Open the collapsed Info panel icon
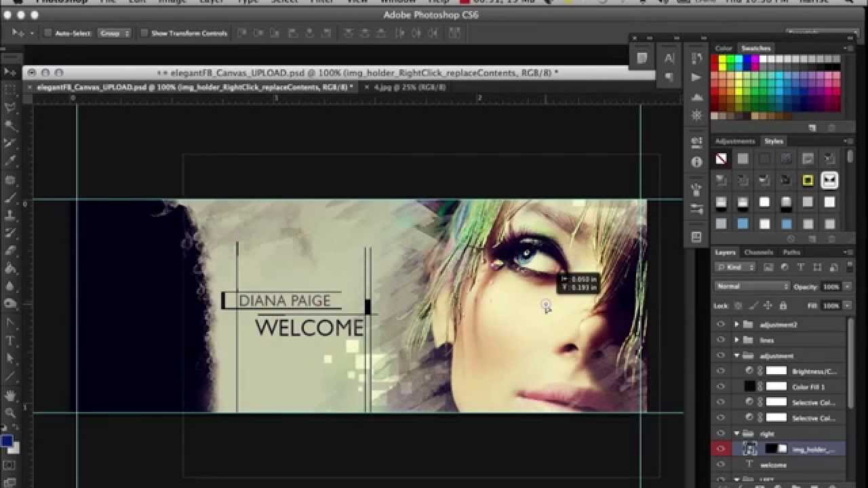Screen dimensions: 868x488 pos(696,162)
